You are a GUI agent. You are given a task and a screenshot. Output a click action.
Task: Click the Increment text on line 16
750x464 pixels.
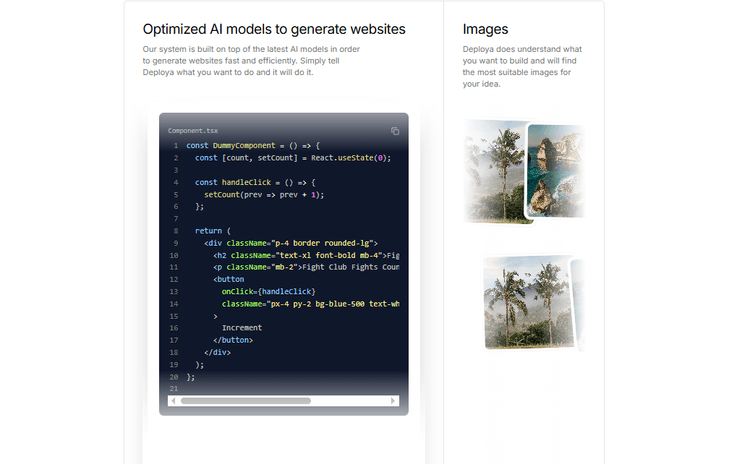click(242, 327)
